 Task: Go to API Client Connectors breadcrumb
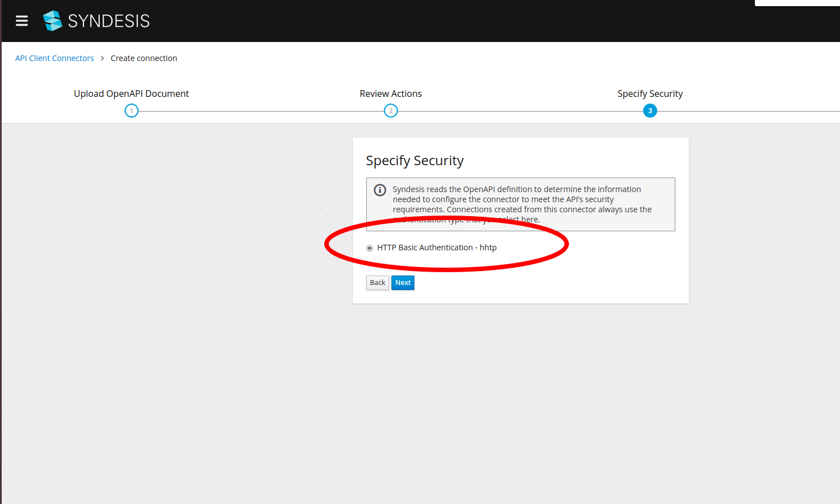pos(54,58)
